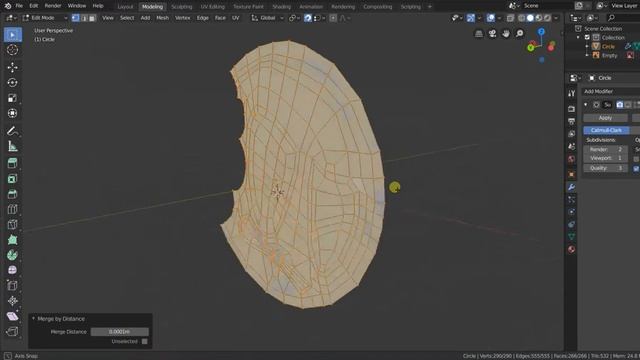
Task: Open the Render menu
Action: point(53,6)
